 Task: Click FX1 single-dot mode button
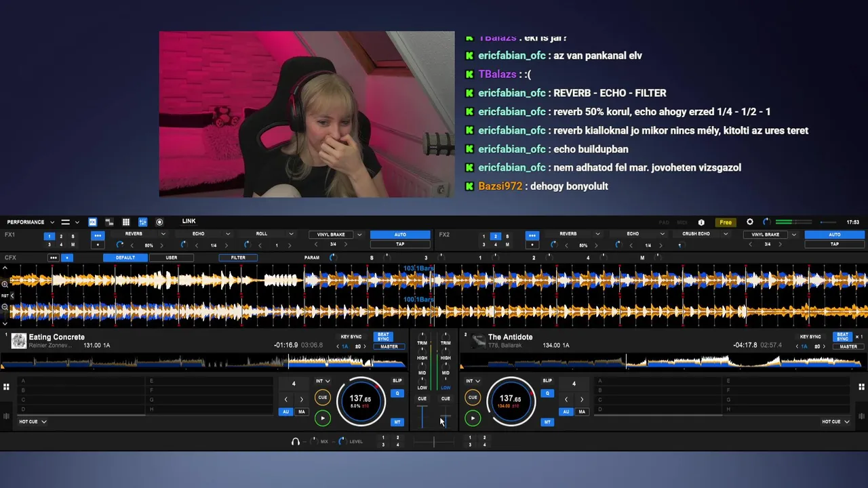98,245
